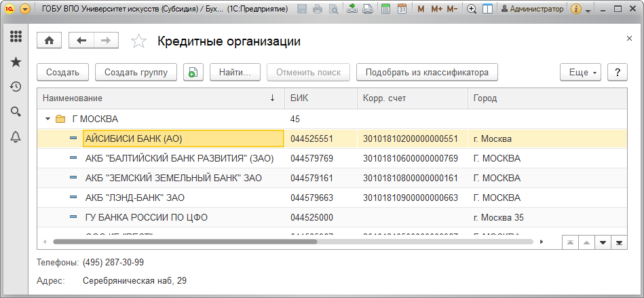Click Подобрать из классификатора button
Screen dimensions: 644x298
point(427,73)
